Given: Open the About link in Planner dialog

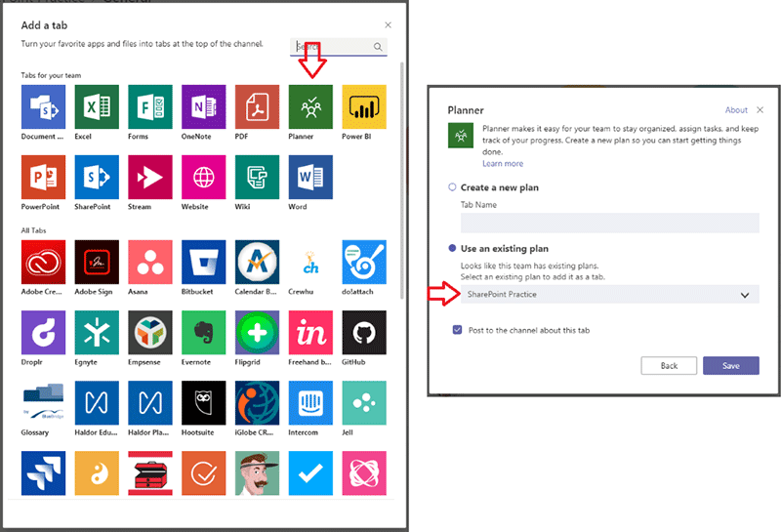Looking at the screenshot, I should 736,110.
